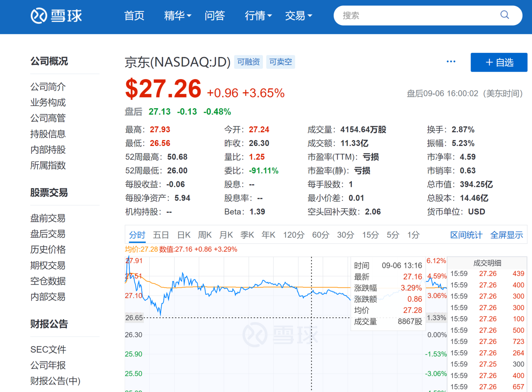Click 全屏显示 to view chart fullscreen
Screen dimensions: 532x392
pyautogui.click(x=507, y=235)
